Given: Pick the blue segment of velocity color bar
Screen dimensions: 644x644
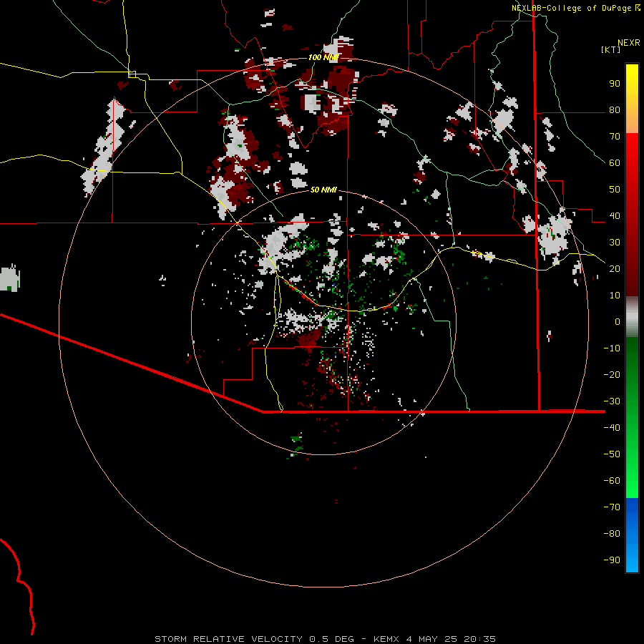Looking at the screenshot, I should click(x=632, y=535).
